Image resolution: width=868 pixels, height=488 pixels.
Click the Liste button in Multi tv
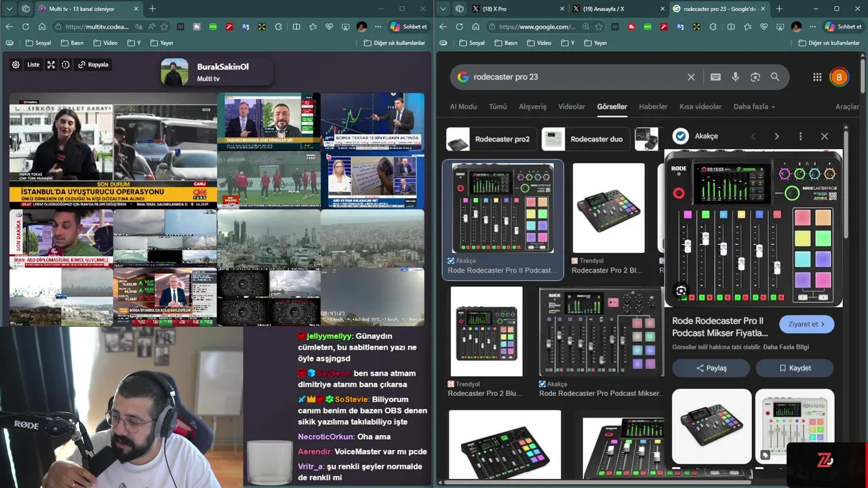click(33, 65)
